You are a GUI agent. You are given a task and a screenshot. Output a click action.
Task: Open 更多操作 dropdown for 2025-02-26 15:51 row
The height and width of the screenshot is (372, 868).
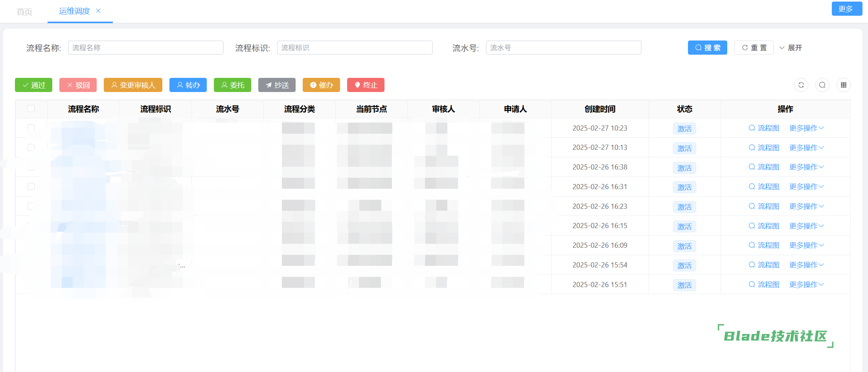pos(806,284)
